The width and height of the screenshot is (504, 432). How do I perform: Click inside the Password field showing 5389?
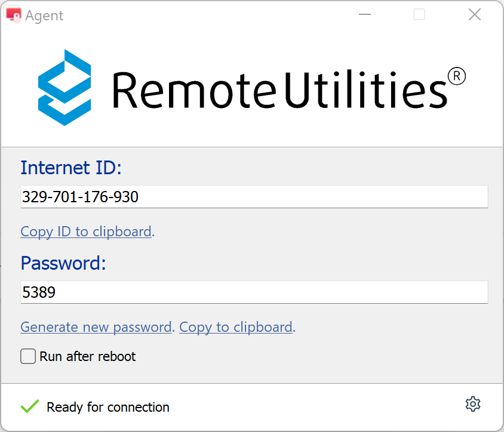[x=254, y=292]
